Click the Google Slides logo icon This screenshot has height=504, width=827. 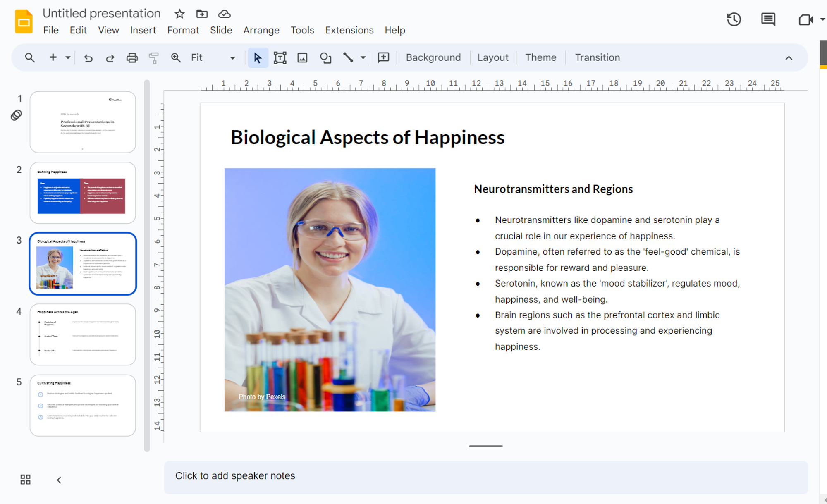[24, 21]
